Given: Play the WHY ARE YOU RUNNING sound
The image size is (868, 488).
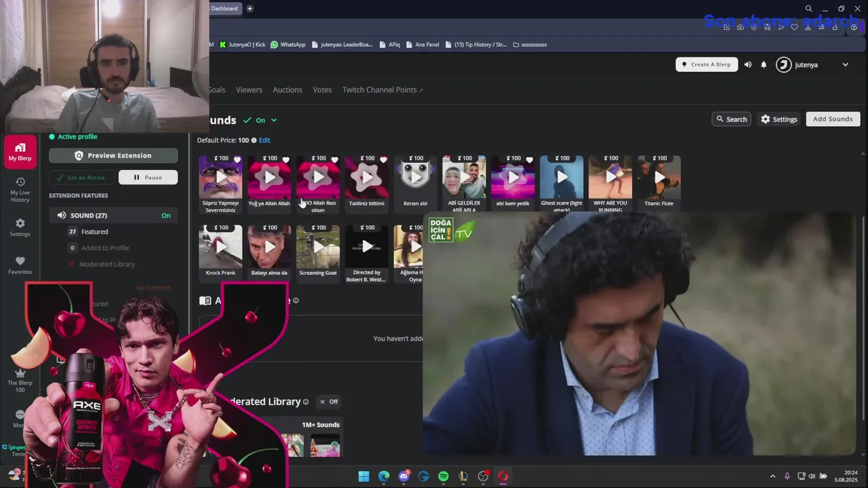Looking at the screenshot, I should [610, 178].
